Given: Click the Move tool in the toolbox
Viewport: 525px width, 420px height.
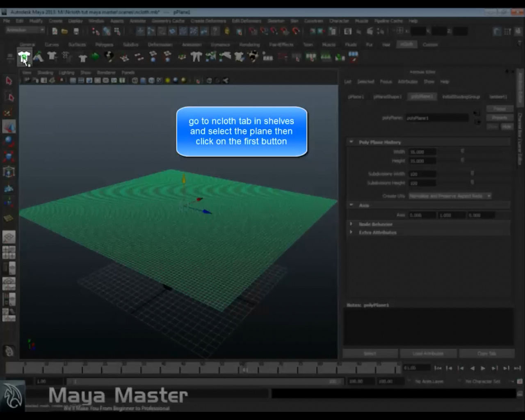Looking at the screenshot, I should tap(9, 126).
